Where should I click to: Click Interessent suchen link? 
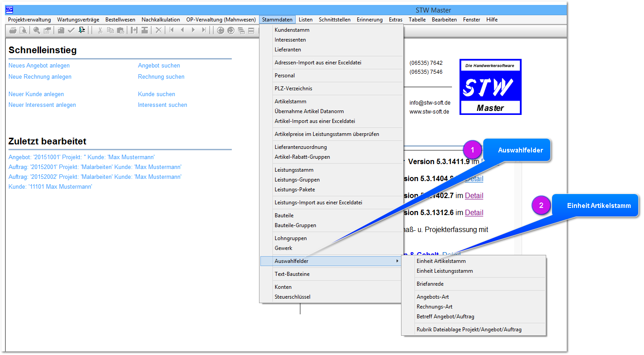[x=163, y=105]
